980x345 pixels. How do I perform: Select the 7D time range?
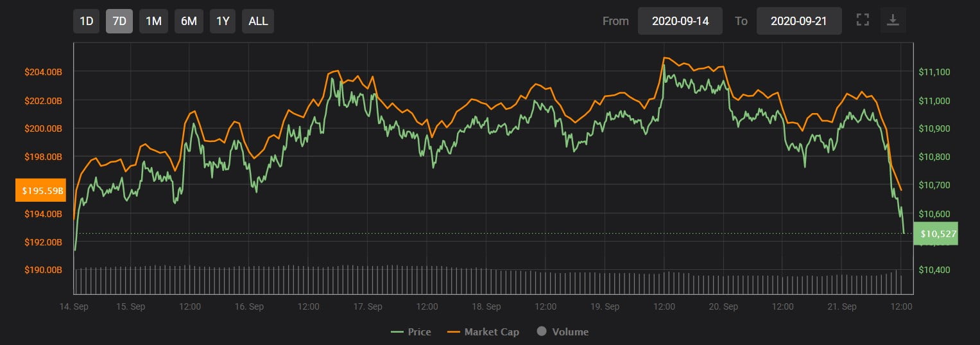coord(119,21)
